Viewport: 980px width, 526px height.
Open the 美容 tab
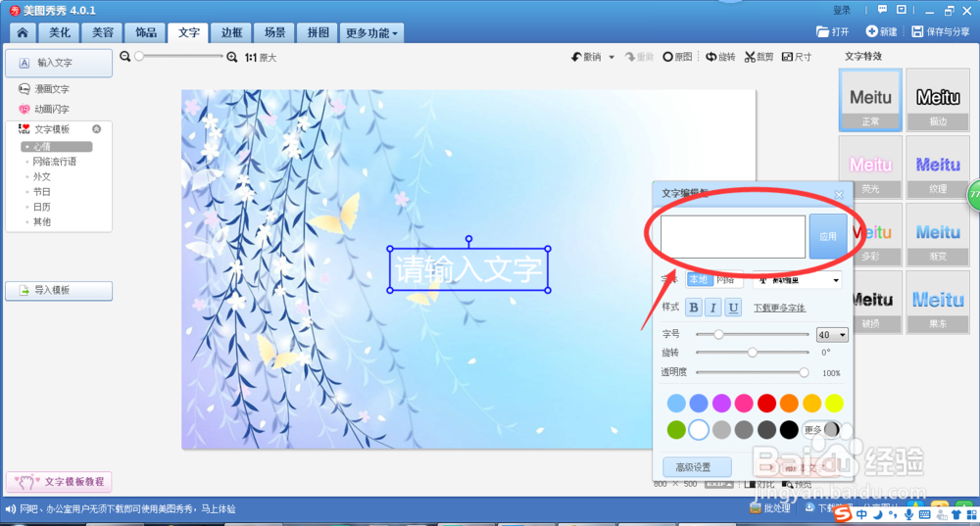103,33
